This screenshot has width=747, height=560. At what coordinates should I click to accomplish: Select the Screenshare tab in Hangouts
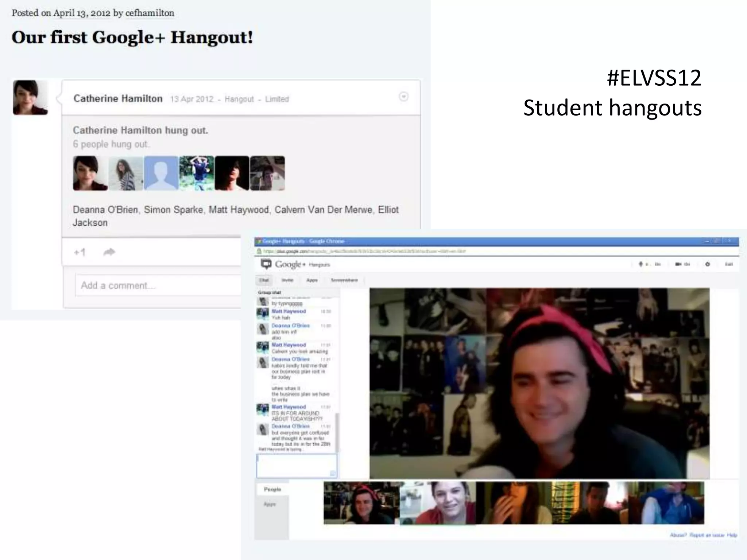pyautogui.click(x=344, y=280)
